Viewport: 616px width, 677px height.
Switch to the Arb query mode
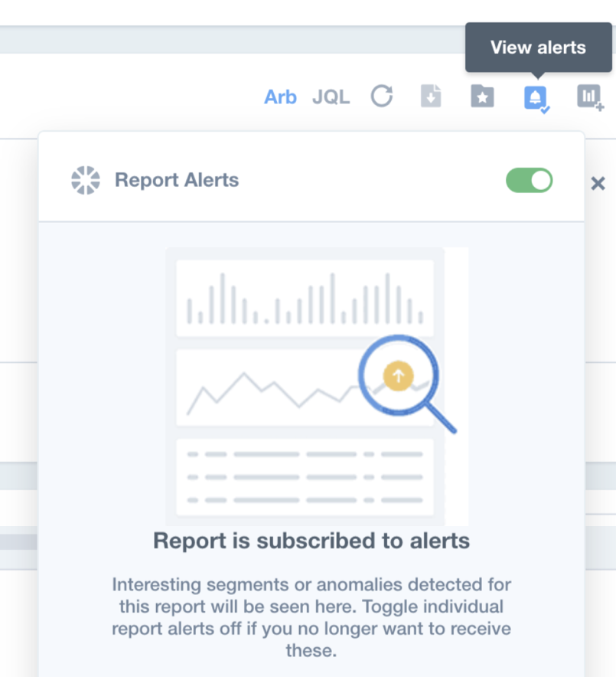point(280,96)
